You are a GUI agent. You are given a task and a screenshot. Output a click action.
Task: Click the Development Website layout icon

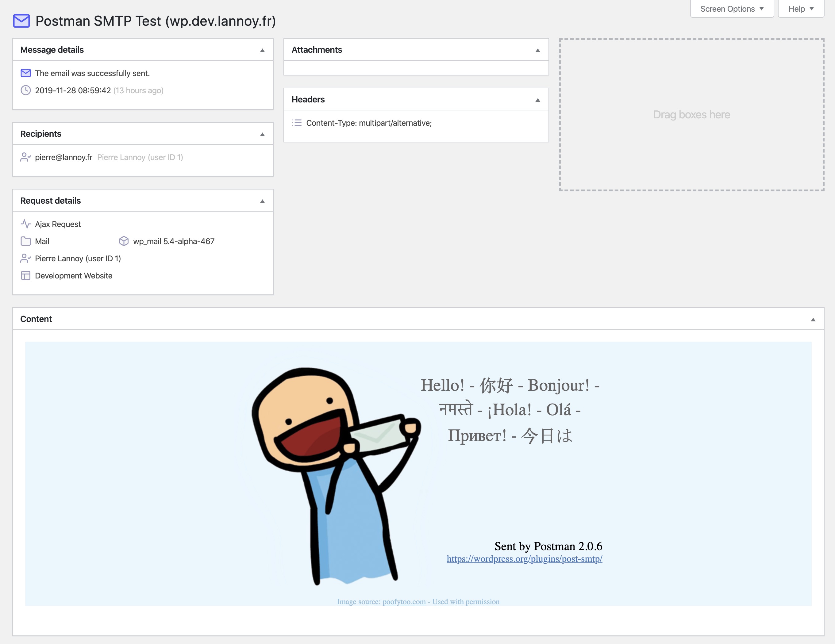[26, 276]
